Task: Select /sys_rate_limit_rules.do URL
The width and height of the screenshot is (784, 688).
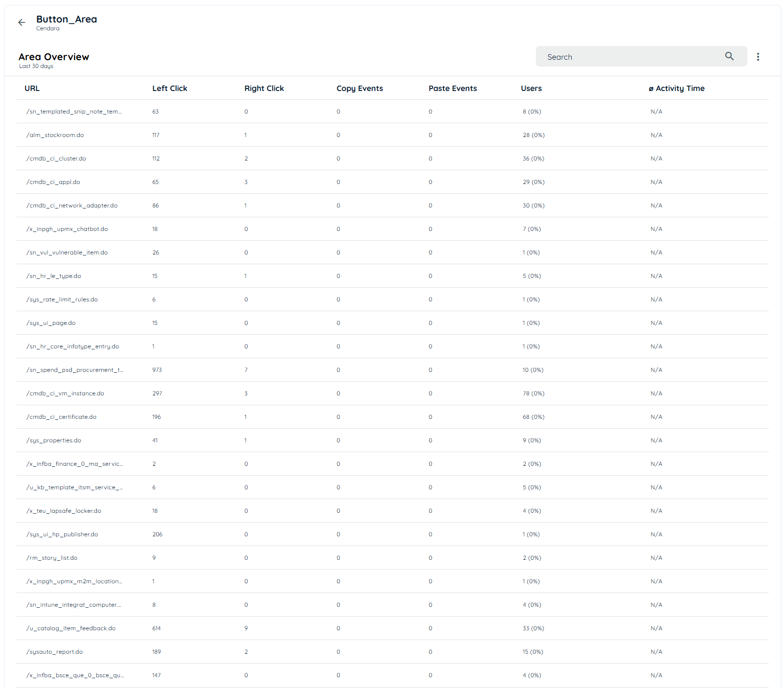Action: pyautogui.click(x=62, y=299)
